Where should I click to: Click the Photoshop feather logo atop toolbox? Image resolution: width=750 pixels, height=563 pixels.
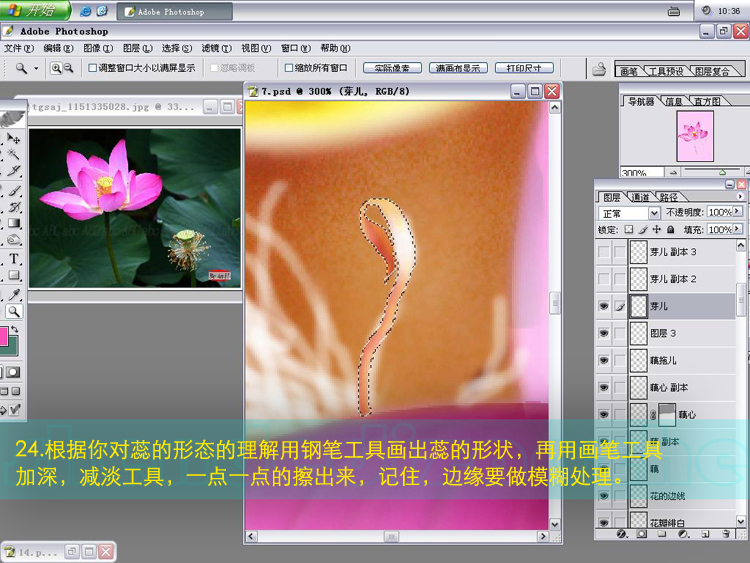(x=12, y=118)
